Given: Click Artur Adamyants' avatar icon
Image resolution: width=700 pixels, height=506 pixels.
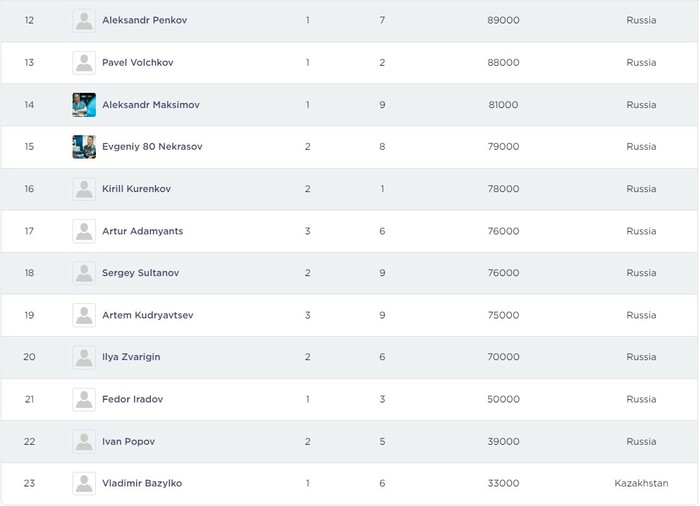Looking at the screenshot, I should [x=84, y=231].
